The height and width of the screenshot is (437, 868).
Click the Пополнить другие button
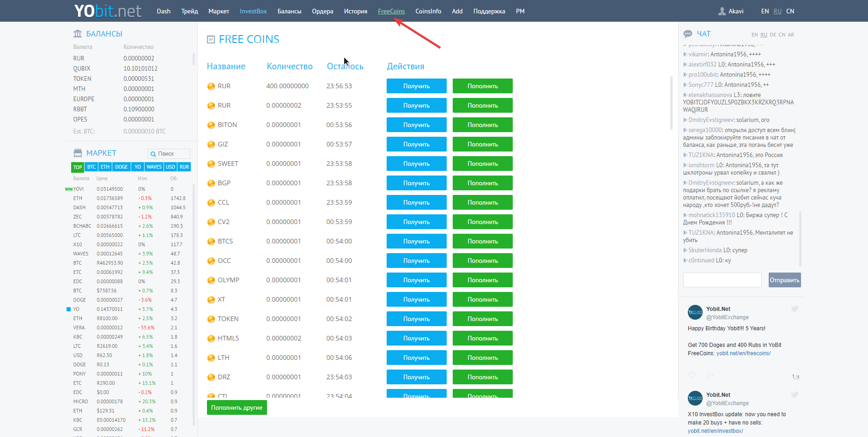pos(237,407)
